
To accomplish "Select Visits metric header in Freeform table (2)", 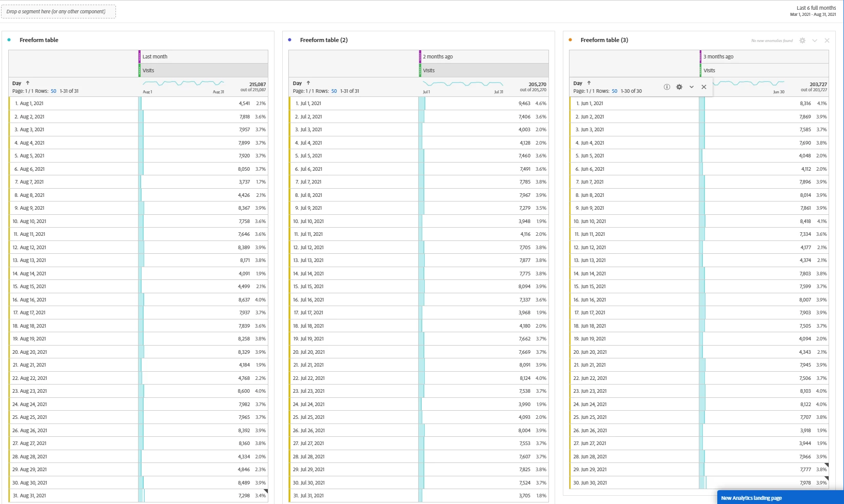I will (x=485, y=71).
